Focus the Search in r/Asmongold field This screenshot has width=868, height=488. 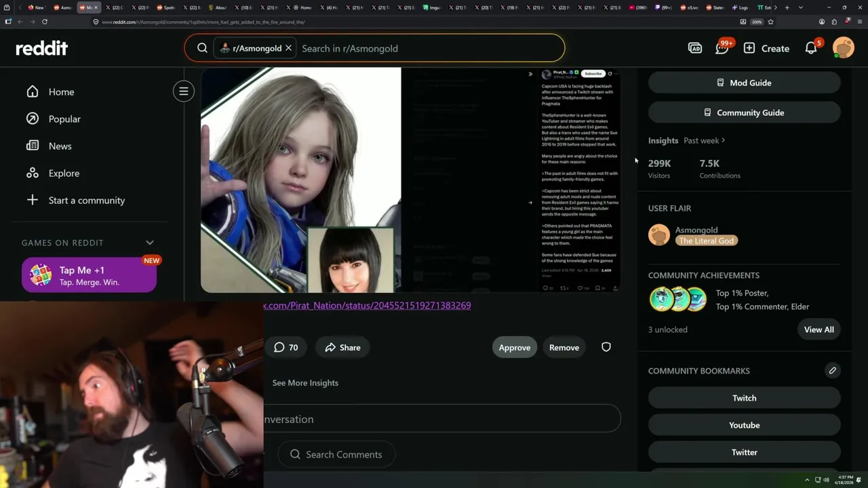pyautogui.click(x=431, y=48)
